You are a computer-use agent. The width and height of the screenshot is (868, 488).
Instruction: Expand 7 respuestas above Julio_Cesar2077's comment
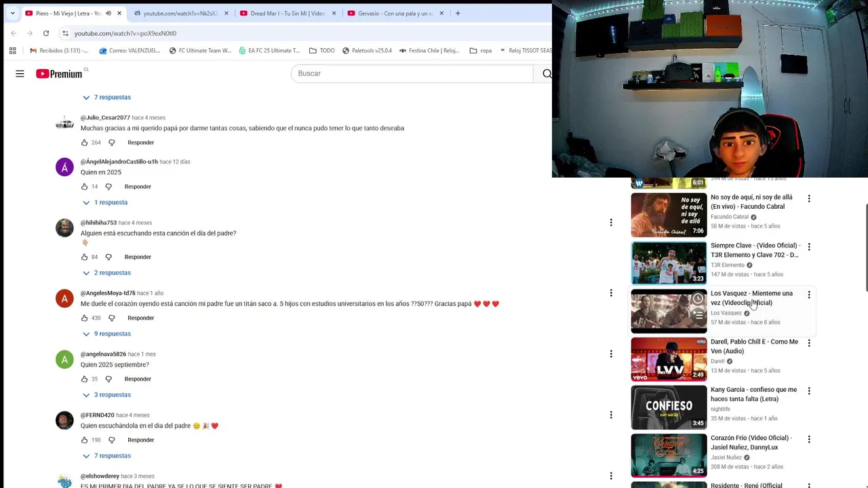click(106, 98)
